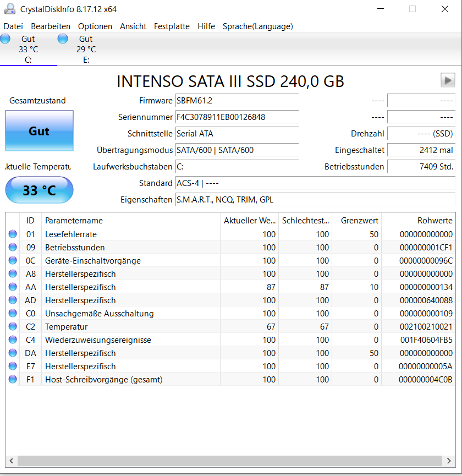Switch to the E: drive tab
The image size is (462, 476).
(x=86, y=49)
